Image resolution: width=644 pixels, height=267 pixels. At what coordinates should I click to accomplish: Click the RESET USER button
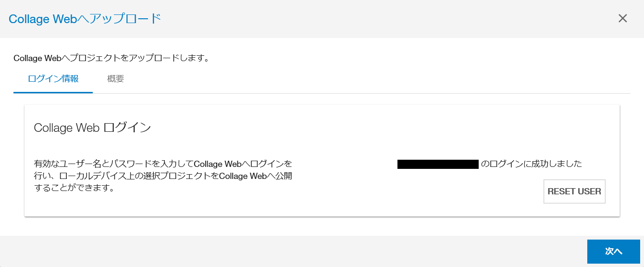[x=574, y=191]
